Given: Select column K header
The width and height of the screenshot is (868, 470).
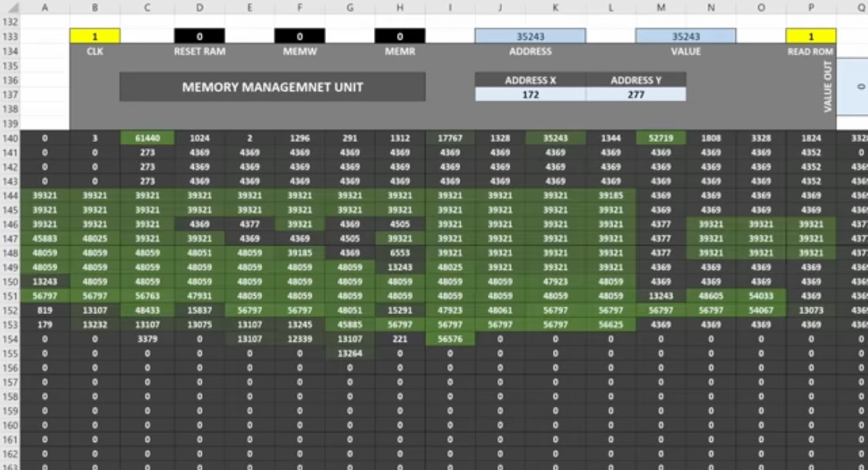Looking at the screenshot, I should [555, 7].
